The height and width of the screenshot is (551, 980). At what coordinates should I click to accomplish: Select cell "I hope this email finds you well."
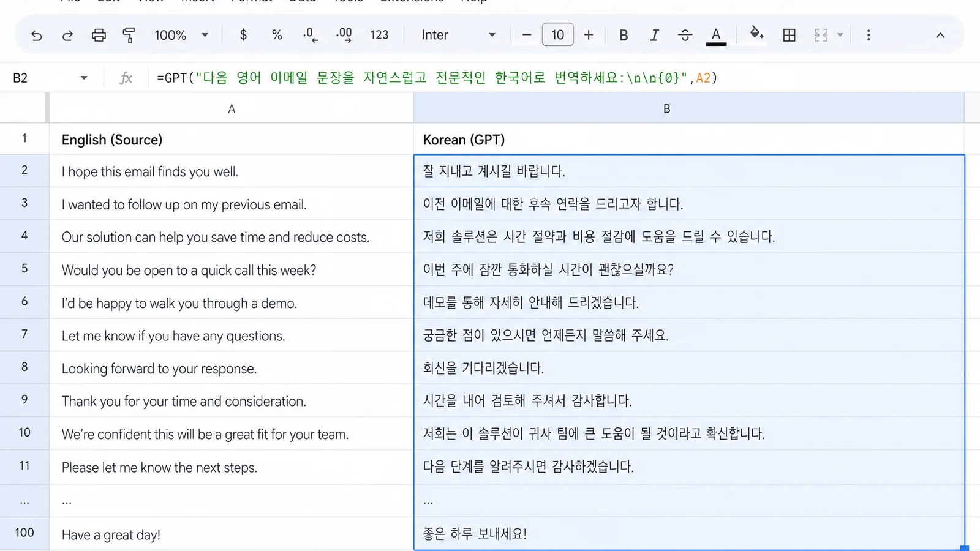coord(232,171)
